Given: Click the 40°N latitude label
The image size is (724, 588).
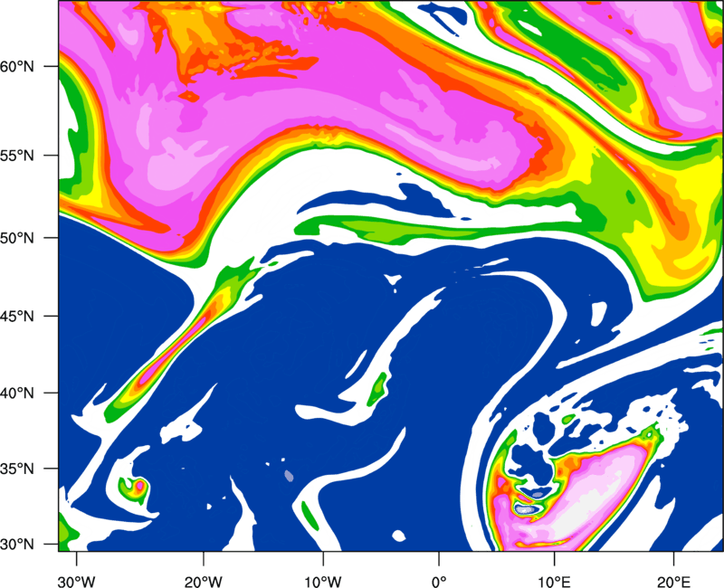Looking at the screenshot, I should click(17, 394).
